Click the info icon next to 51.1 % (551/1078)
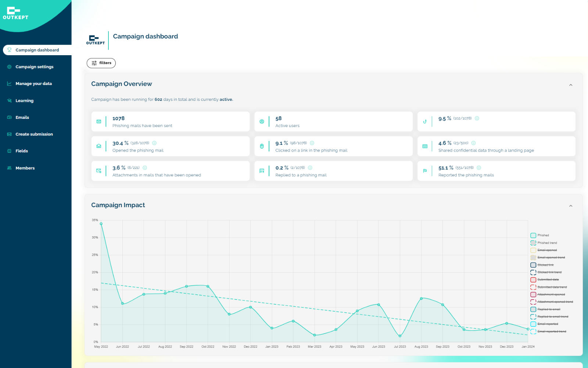Image resolution: width=588 pixels, height=368 pixels. 479,168
